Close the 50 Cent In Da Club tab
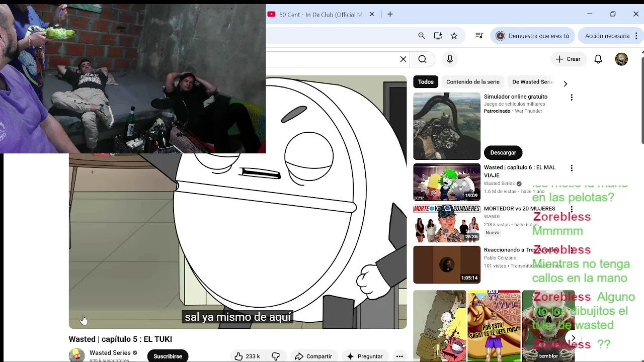The image size is (644, 362). (372, 15)
